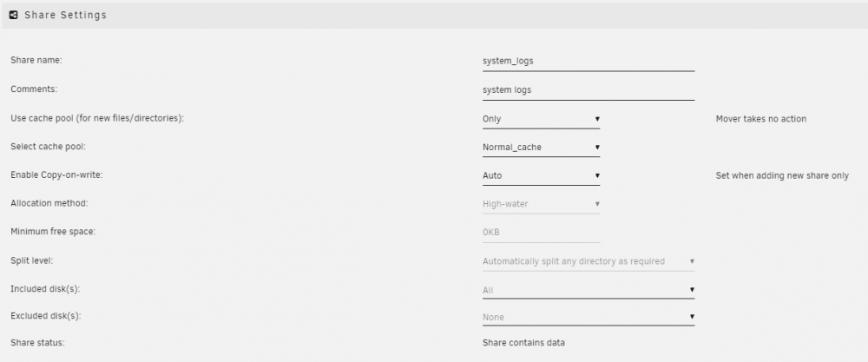
Task: Click the Share Settings header icon
Action: click(14, 15)
